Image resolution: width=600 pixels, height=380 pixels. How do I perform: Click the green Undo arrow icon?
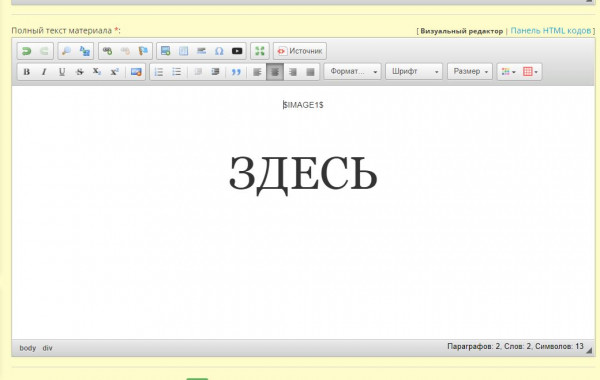26,51
